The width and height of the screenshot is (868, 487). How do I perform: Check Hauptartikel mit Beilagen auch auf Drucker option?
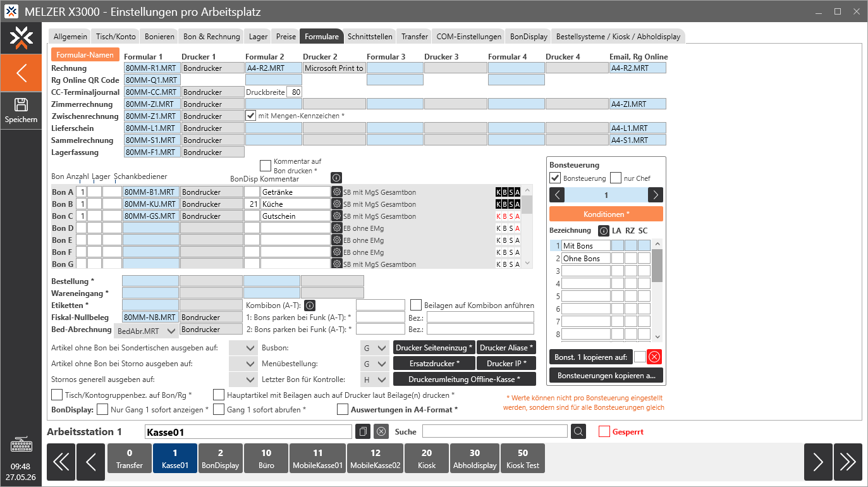click(x=218, y=395)
